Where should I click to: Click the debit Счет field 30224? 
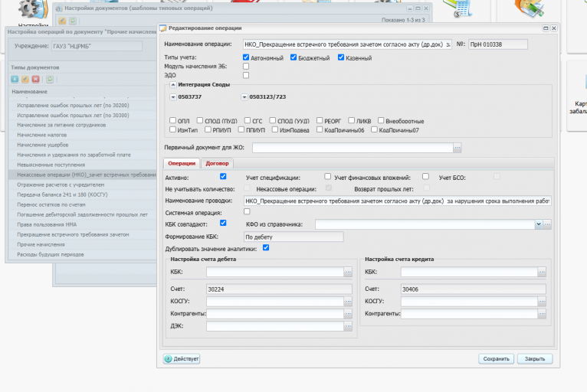click(279, 289)
